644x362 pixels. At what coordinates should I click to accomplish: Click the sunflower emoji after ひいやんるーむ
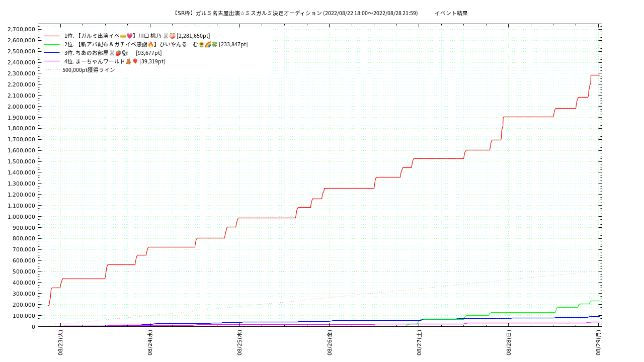(x=201, y=44)
